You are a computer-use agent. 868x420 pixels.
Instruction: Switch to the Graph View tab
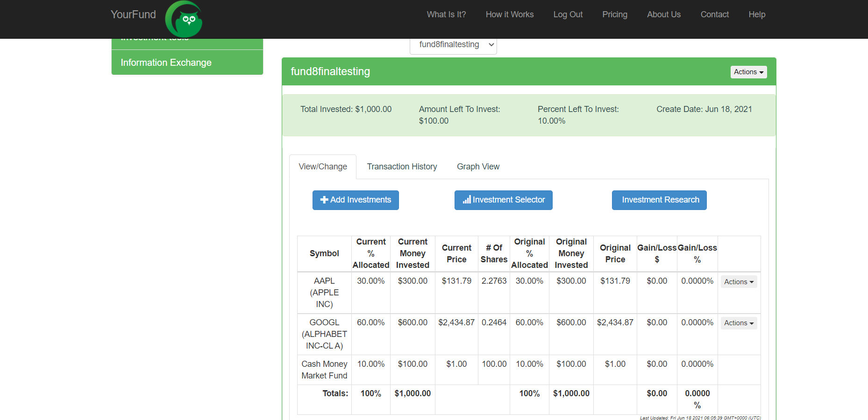478,167
